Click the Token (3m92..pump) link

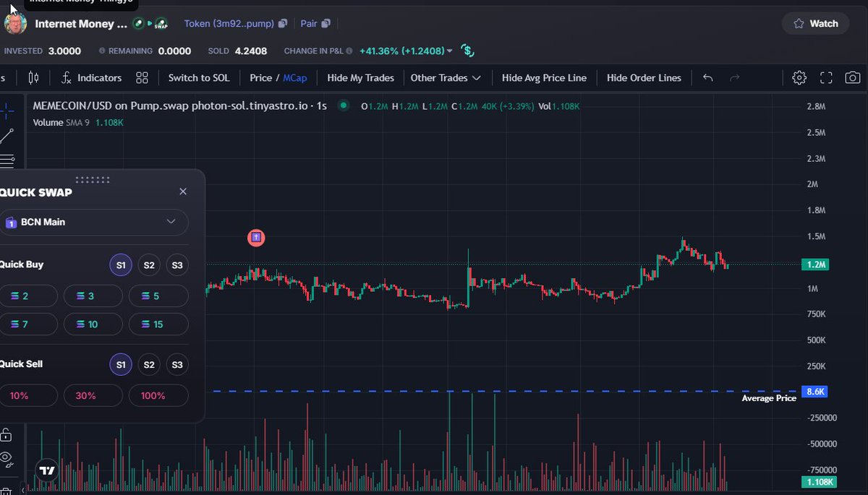click(229, 24)
